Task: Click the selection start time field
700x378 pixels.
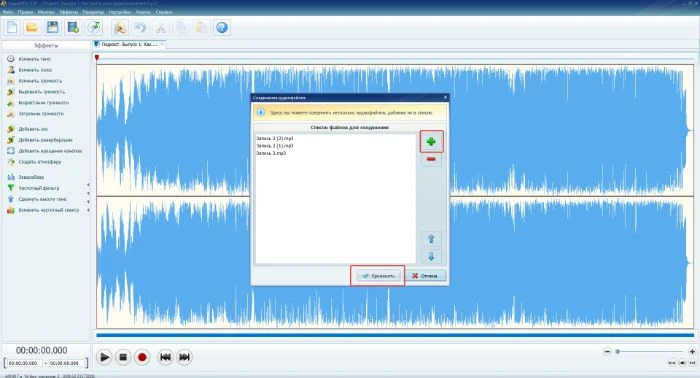Action: point(24,363)
